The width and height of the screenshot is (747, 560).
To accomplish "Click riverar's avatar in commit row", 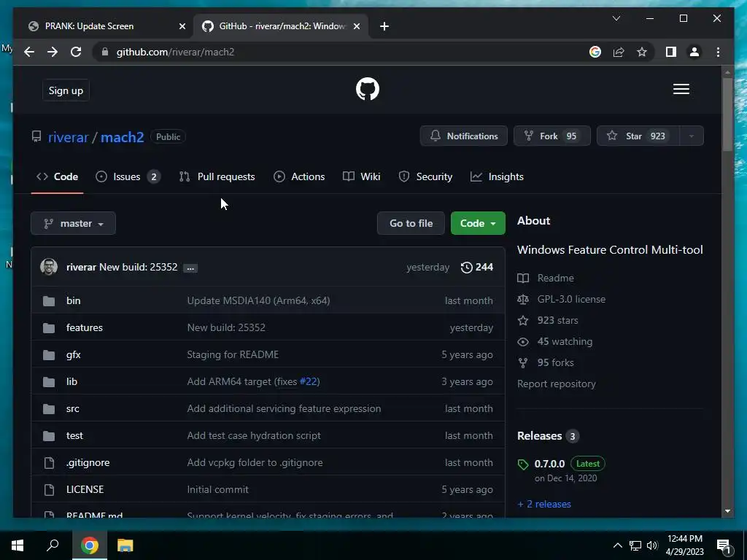I will 49,267.
